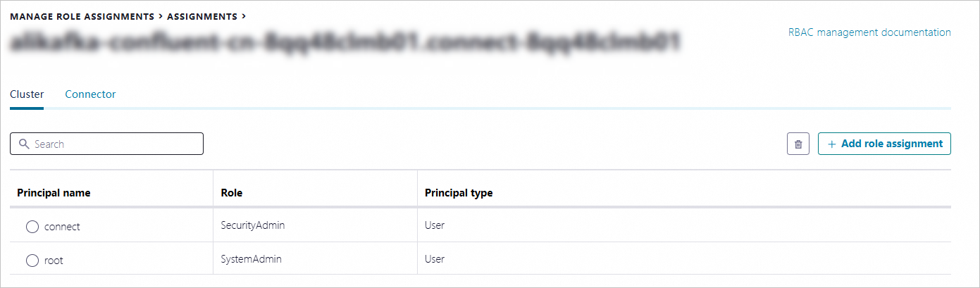
Task: Select the root principal radio button
Action: (x=32, y=261)
